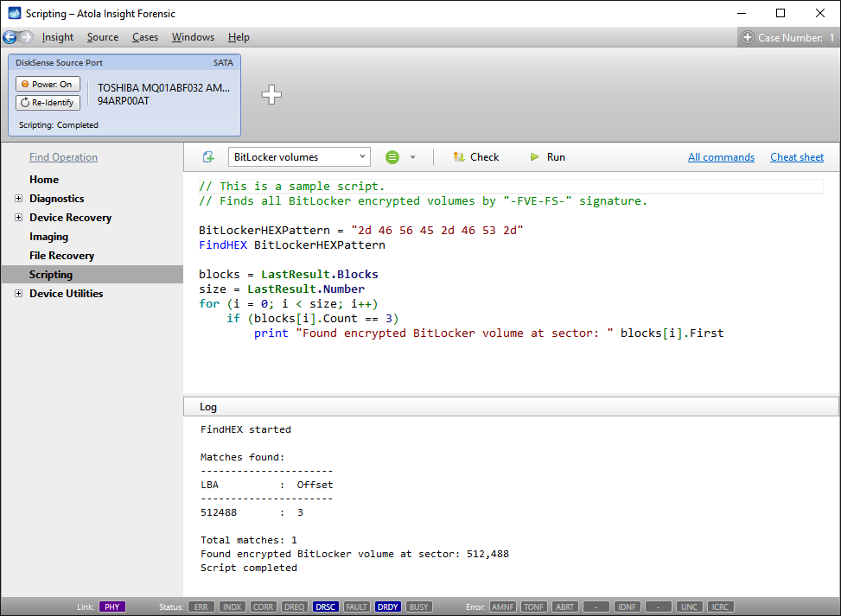
Task: Click the 'size = LastResult.Number' code line
Action: point(282,289)
